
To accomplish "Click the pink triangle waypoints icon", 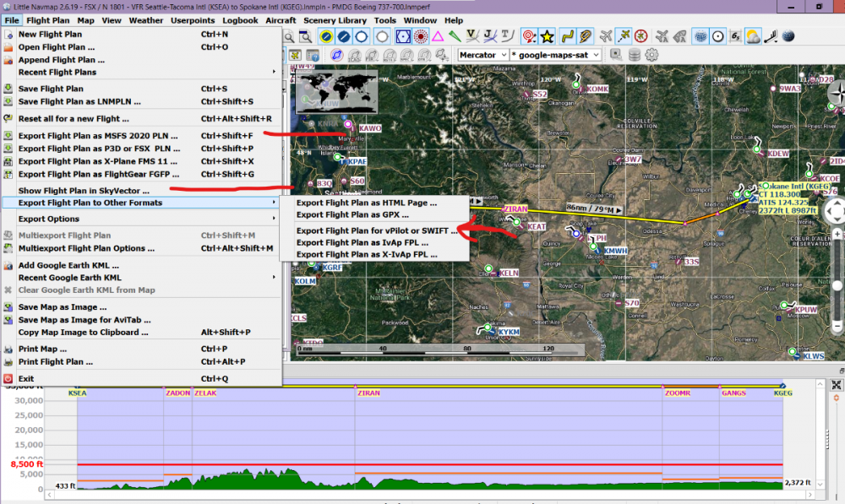I will (x=438, y=36).
